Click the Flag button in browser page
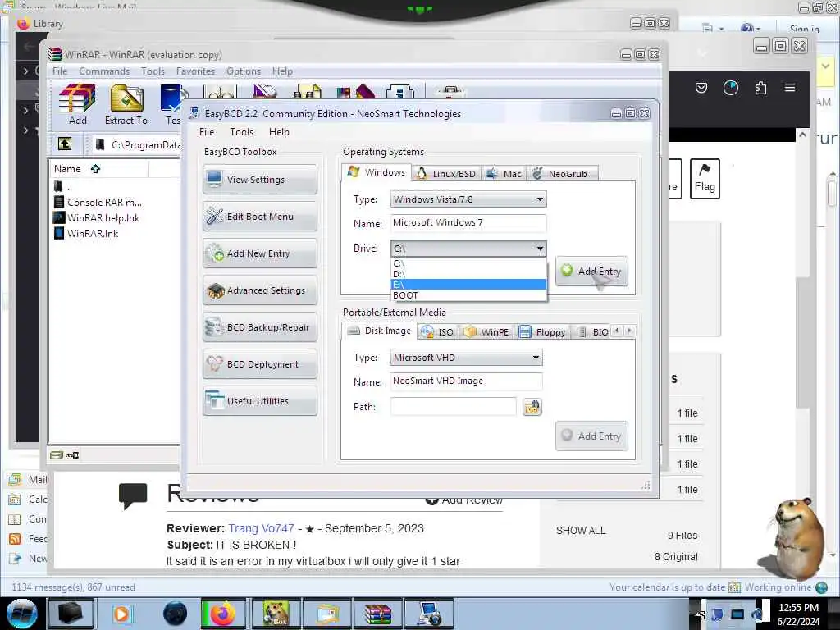Image resolution: width=840 pixels, height=630 pixels. click(x=705, y=179)
